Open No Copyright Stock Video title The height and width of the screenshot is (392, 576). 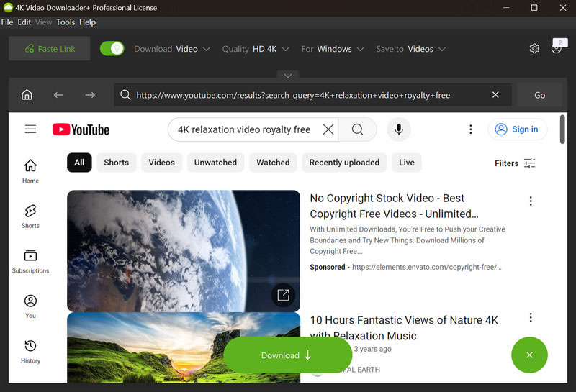(394, 206)
